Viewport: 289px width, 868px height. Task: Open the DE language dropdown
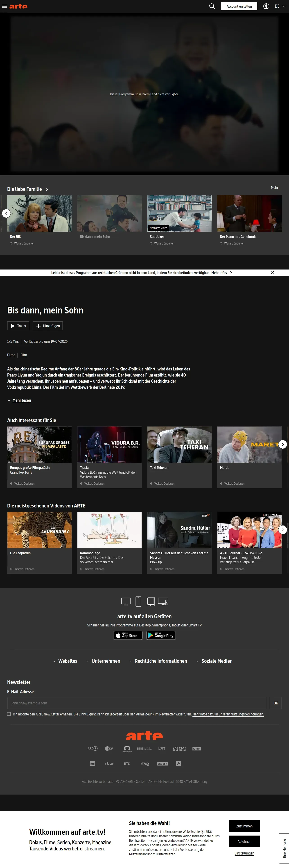(280, 6)
